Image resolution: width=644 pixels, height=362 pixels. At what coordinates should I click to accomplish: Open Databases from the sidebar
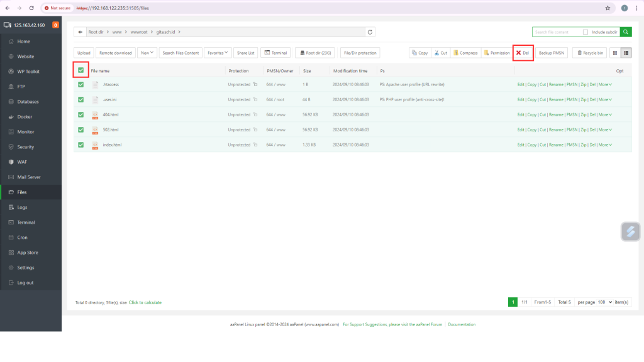click(28, 102)
